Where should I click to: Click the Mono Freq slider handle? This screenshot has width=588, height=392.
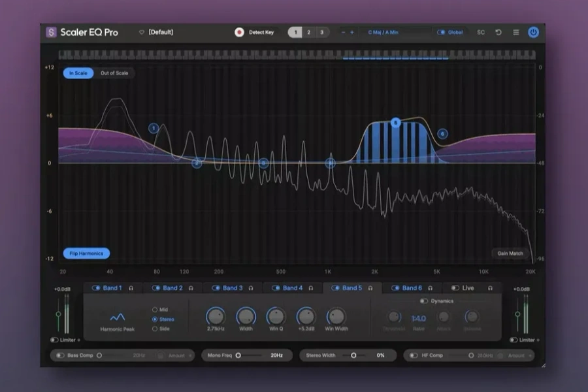238,355
